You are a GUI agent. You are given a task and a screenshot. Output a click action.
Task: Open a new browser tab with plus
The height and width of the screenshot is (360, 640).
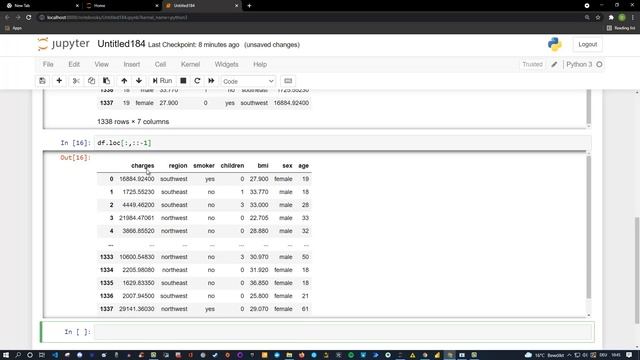(x=249, y=6)
